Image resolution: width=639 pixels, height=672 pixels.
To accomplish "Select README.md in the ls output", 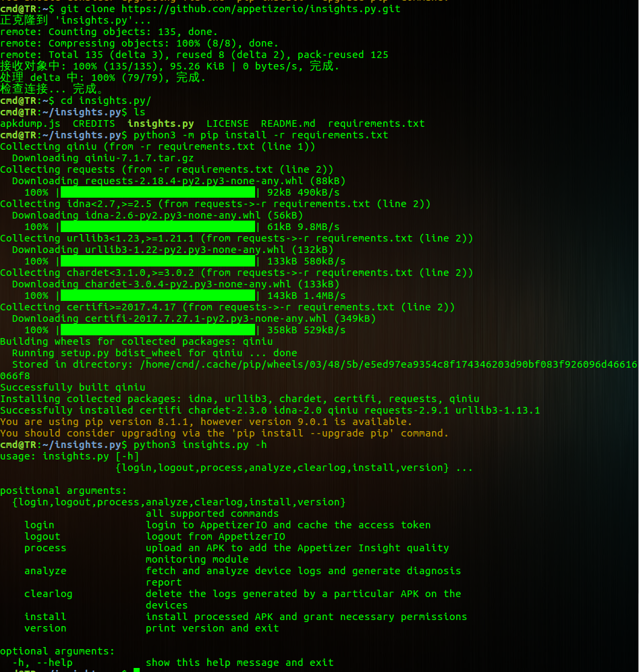I will (288, 123).
